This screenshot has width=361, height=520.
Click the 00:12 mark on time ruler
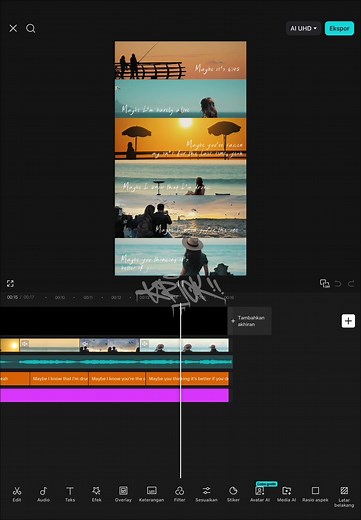pyautogui.click(x=116, y=297)
